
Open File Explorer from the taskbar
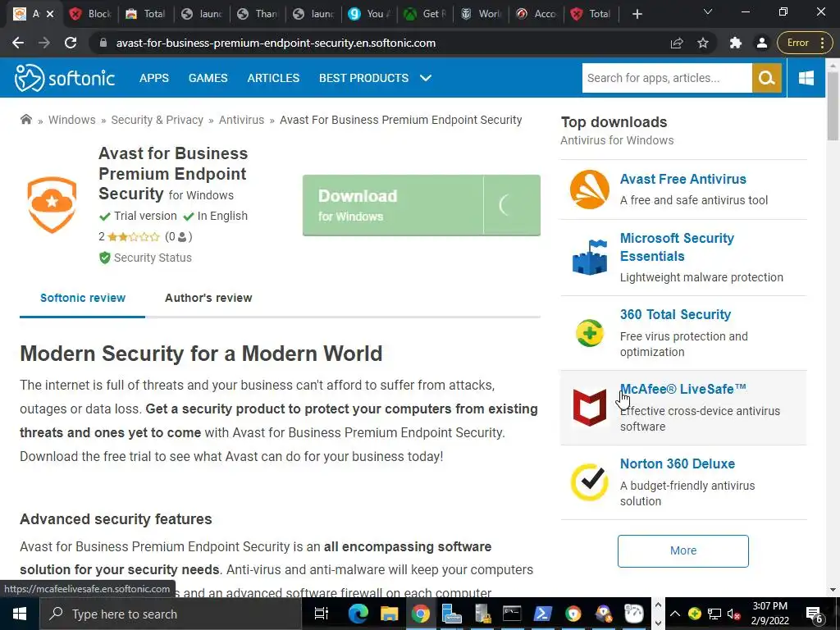point(390,614)
